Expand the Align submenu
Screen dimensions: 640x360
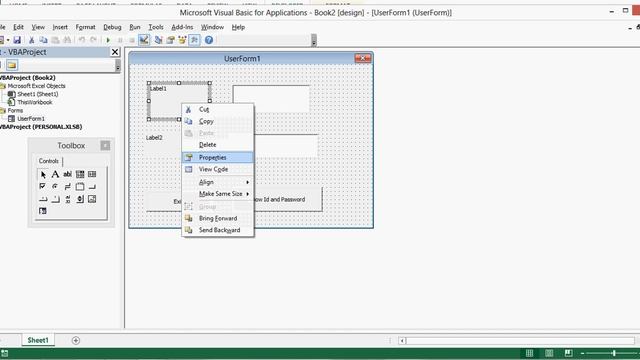tap(218, 182)
